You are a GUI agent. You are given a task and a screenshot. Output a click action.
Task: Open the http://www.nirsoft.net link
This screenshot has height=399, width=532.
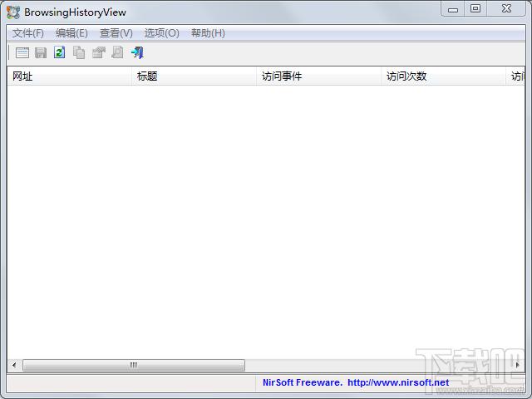398,382
